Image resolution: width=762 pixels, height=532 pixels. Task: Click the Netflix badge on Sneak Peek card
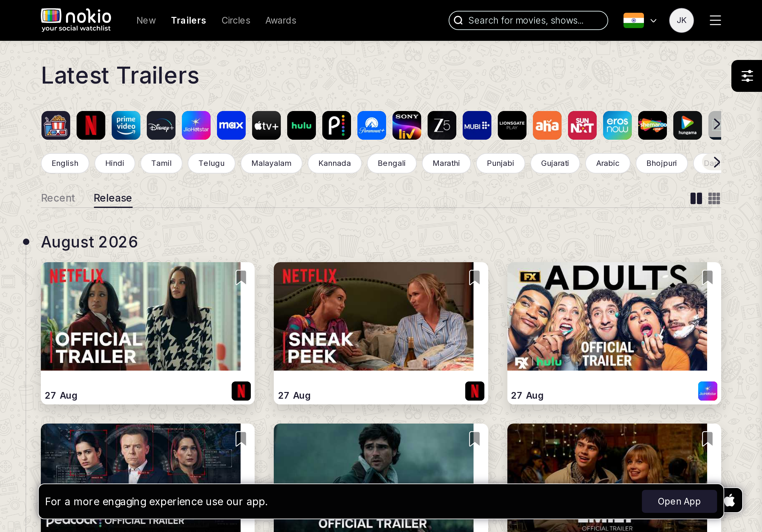(474, 391)
